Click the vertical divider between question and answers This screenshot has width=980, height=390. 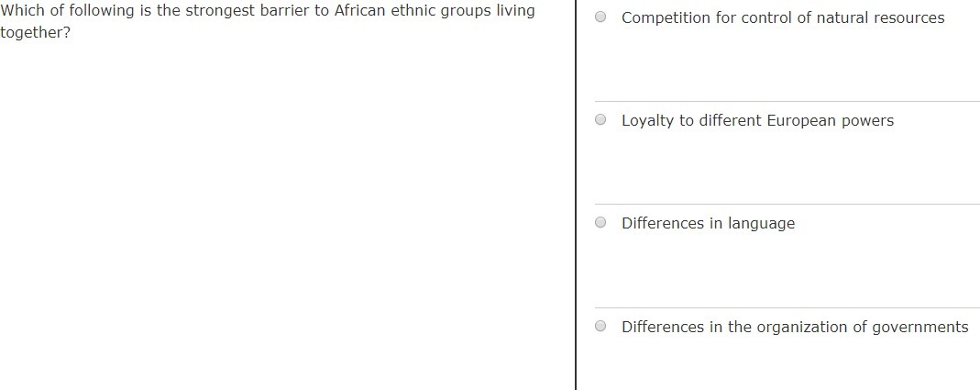pyautogui.click(x=575, y=195)
